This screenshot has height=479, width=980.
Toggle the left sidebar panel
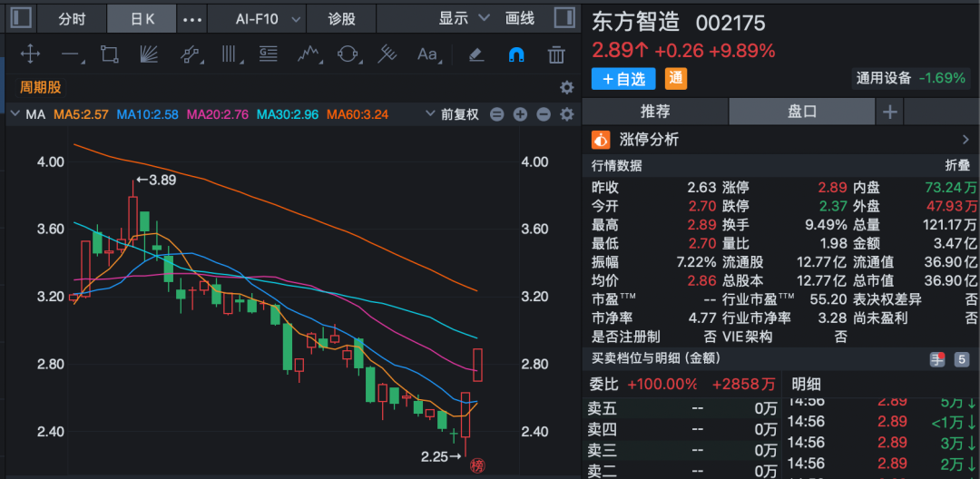click(x=20, y=18)
